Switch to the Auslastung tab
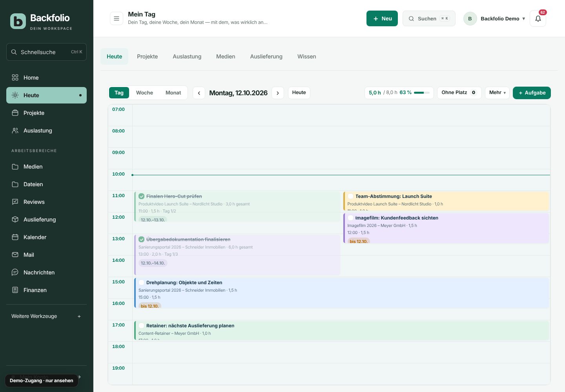The width and height of the screenshot is (565, 392). tap(187, 56)
